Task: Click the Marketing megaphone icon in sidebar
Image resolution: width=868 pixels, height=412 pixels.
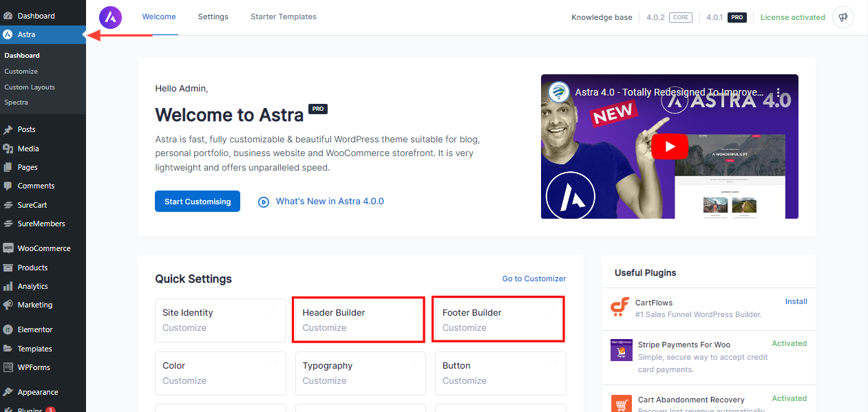Action: click(8, 305)
